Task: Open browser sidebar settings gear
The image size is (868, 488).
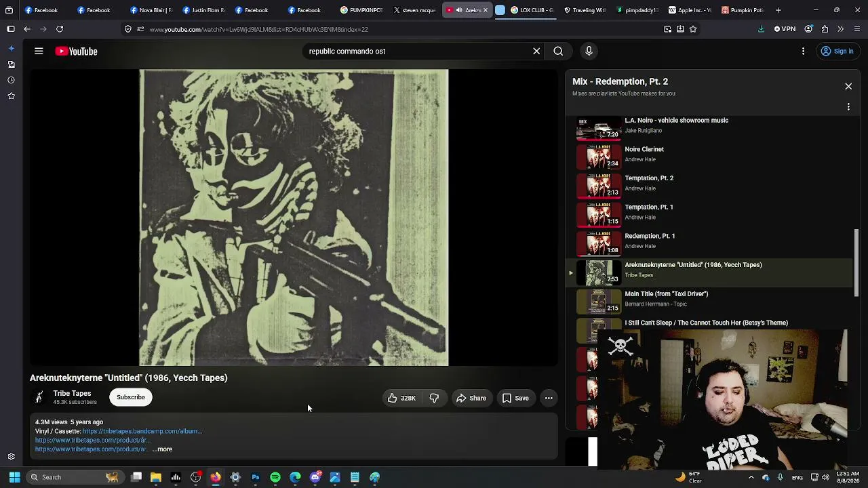Action: click(11, 457)
